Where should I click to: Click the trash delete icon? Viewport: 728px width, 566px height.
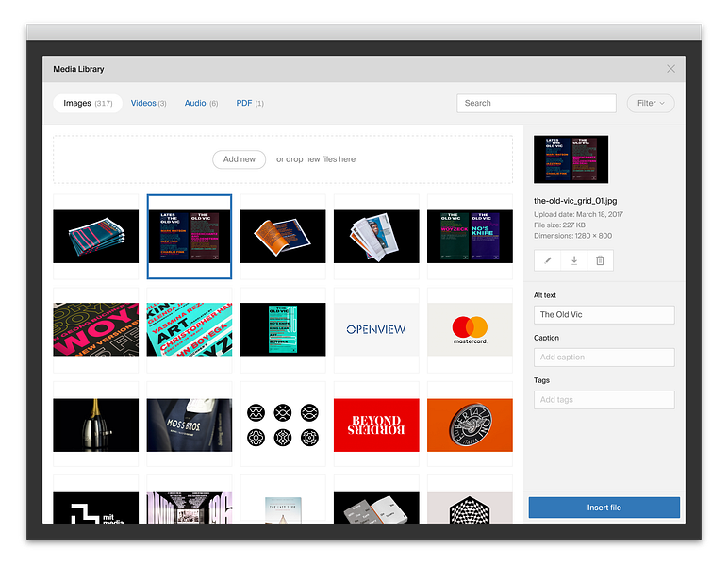[x=601, y=260]
